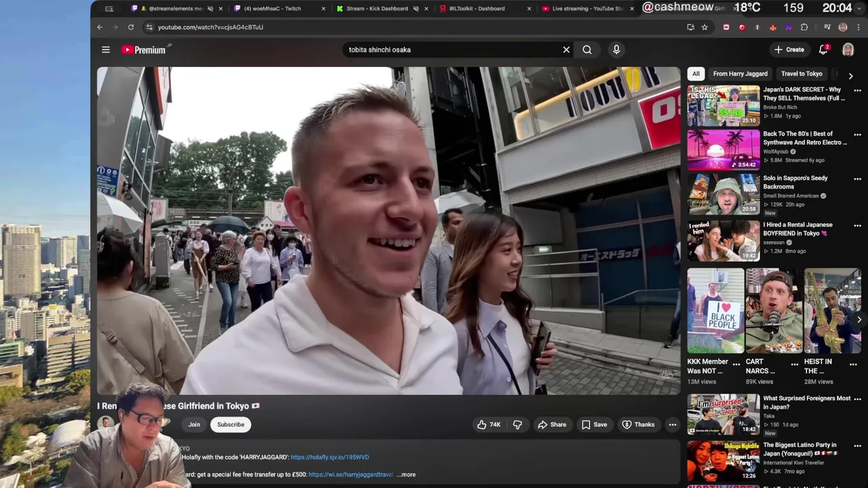Click the Small Brained American channel name
Viewport: 868px width, 488px height.
click(791, 196)
